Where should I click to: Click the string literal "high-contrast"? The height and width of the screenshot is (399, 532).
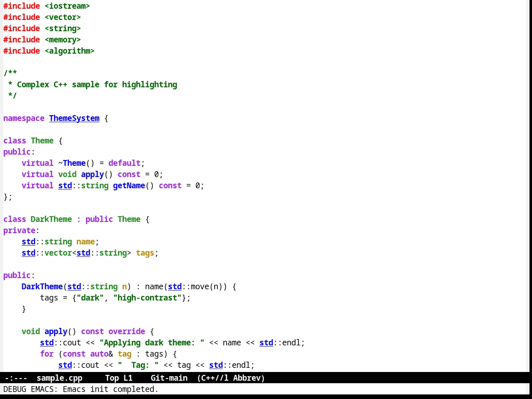click(147, 298)
